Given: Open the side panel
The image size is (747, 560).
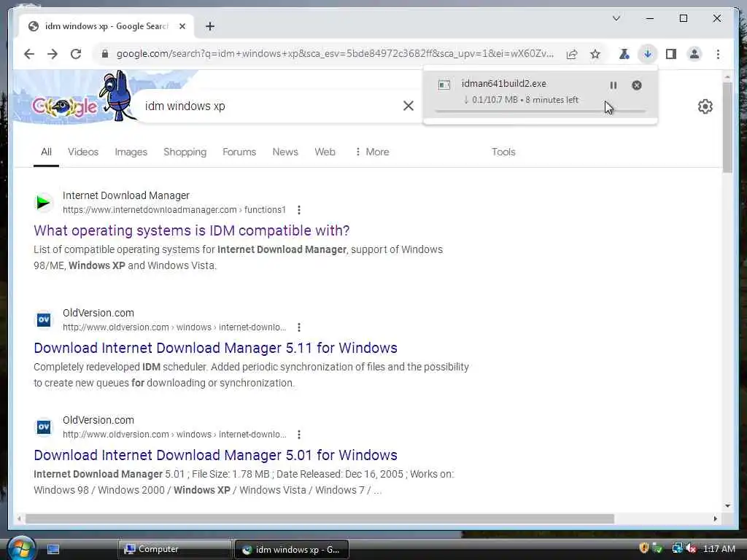Looking at the screenshot, I should 671,54.
